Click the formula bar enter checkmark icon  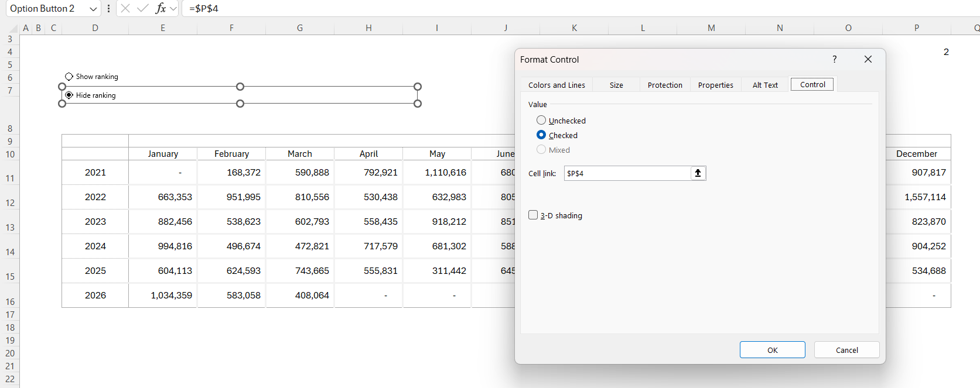(142, 8)
